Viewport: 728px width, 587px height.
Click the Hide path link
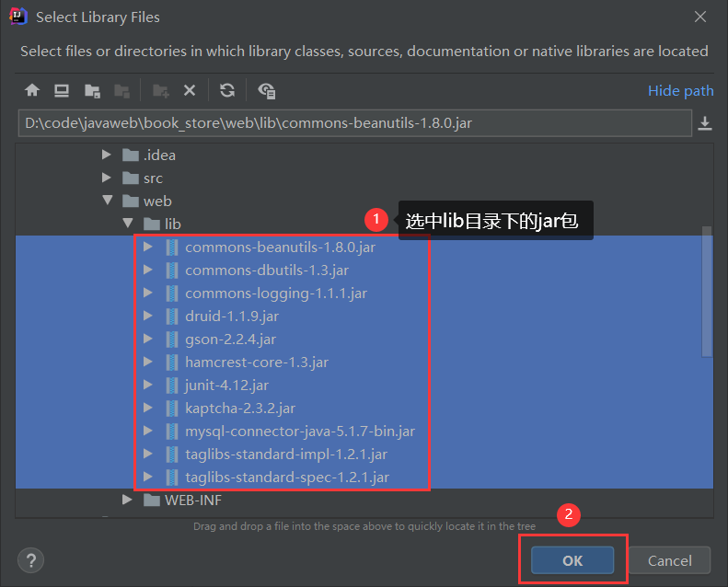(x=681, y=91)
